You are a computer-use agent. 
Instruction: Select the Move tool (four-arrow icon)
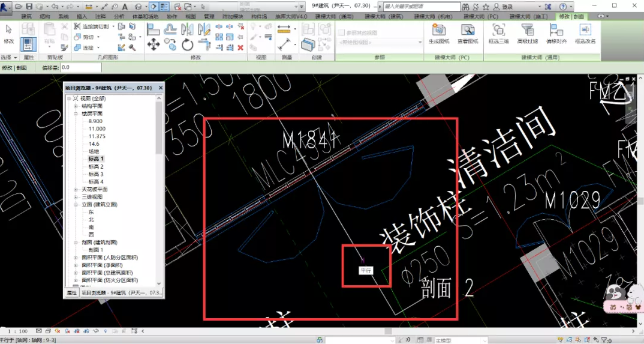click(153, 44)
